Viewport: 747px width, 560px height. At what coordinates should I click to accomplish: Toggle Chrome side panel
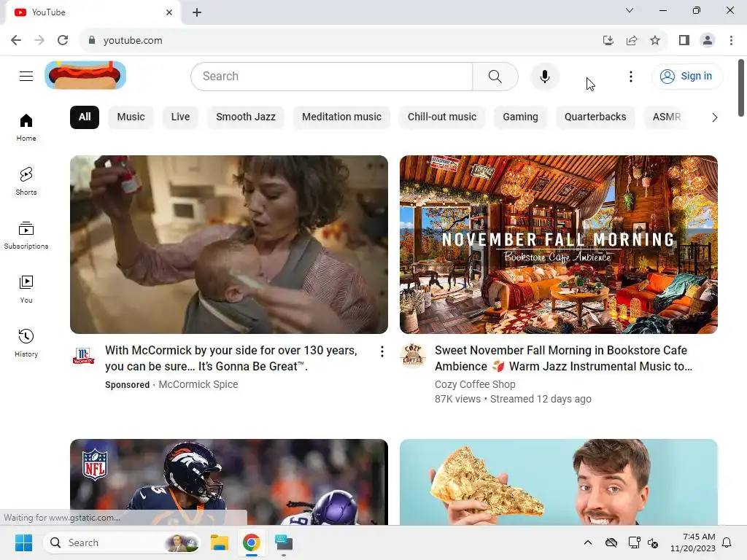pyautogui.click(x=684, y=41)
